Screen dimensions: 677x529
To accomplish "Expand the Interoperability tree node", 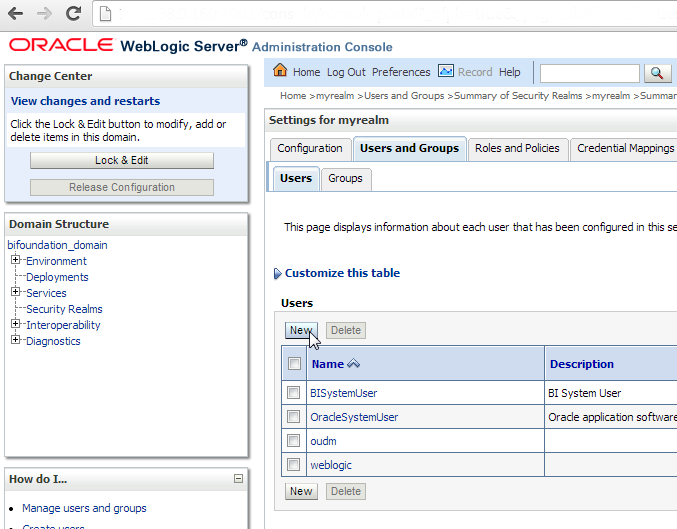I will click(16, 323).
